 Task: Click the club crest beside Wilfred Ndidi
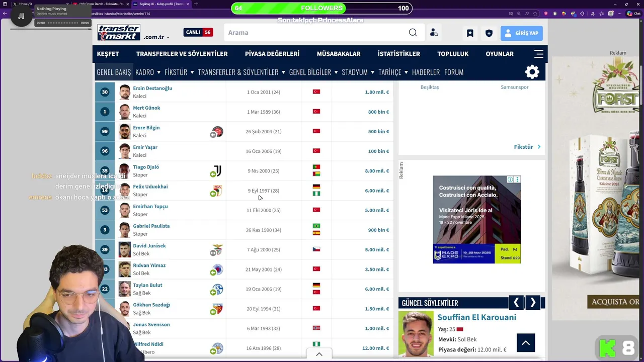(217, 348)
